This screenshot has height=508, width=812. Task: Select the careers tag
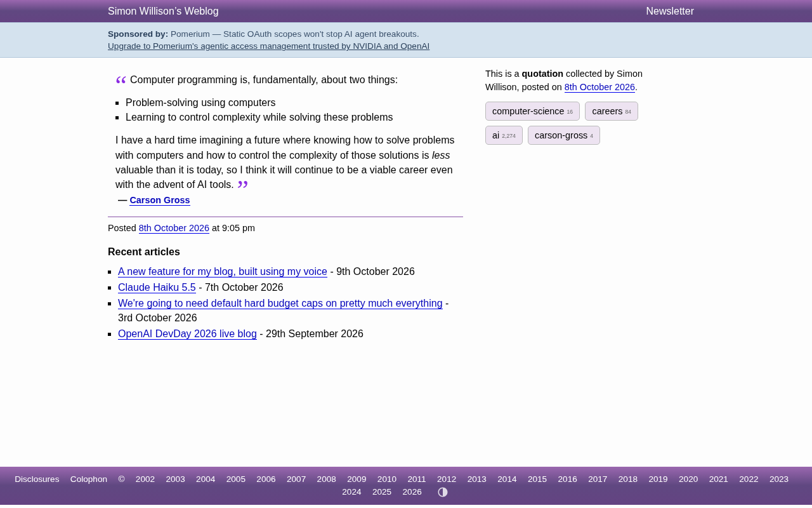612,111
